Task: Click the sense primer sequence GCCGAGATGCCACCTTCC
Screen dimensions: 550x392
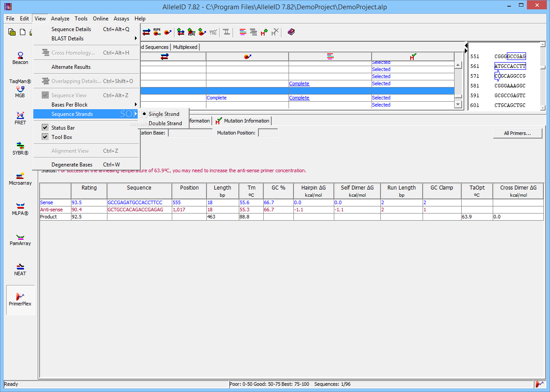Action: coord(135,202)
